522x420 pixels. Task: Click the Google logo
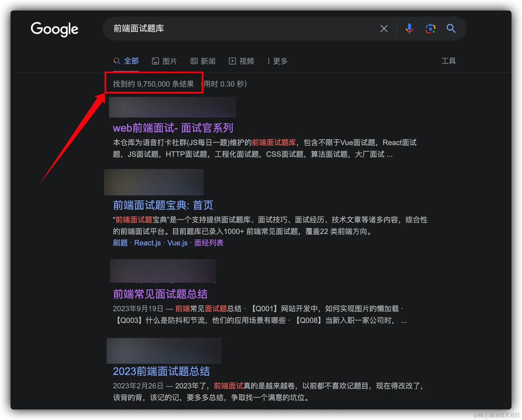coord(54,29)
